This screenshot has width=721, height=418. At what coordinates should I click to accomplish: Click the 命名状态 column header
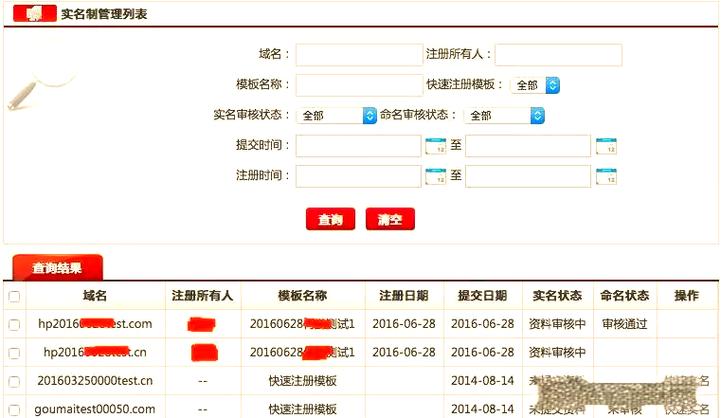click(x=624, y=296)
